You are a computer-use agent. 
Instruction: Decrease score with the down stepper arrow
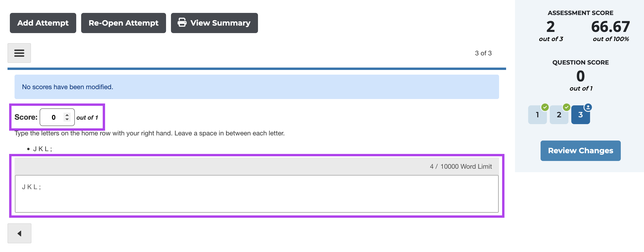[x=67, y=119]
